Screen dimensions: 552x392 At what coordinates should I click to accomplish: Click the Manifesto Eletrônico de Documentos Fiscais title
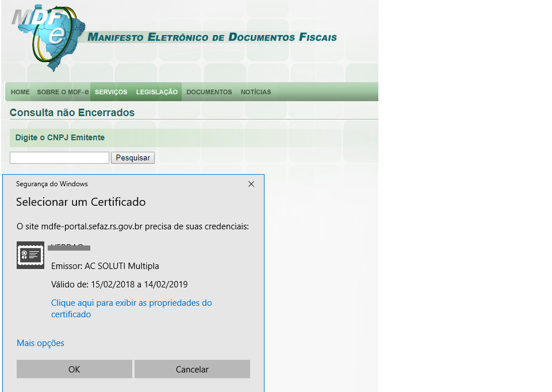tap(212, 38)
